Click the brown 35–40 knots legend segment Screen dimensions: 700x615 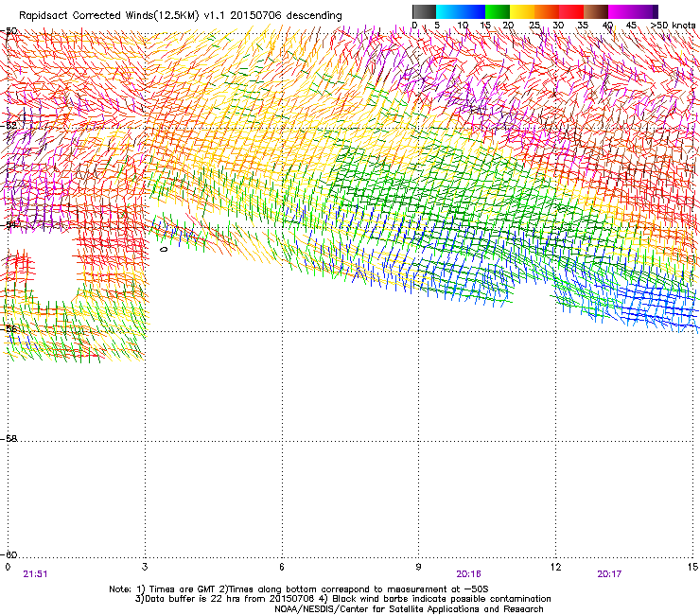tap(596, 11)
